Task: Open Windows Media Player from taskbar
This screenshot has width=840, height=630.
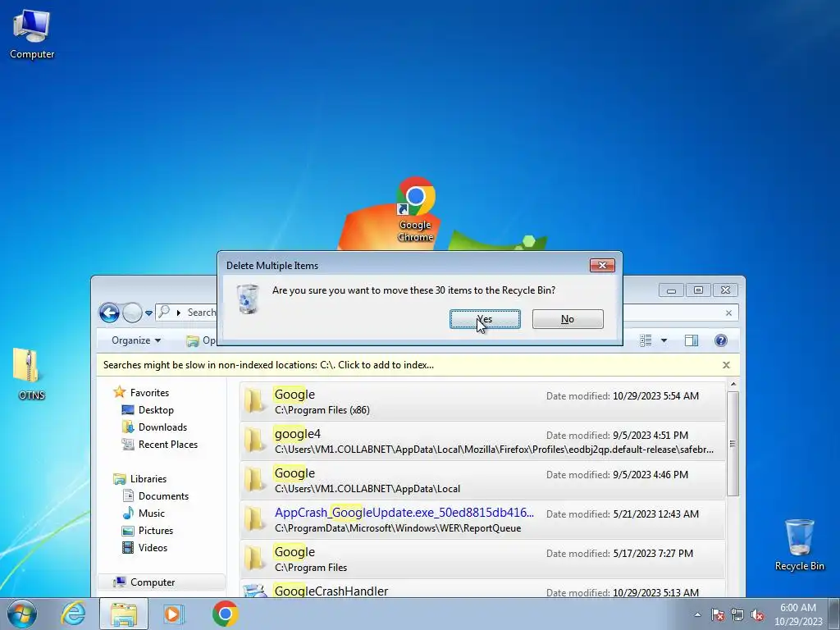Action: 174,614
